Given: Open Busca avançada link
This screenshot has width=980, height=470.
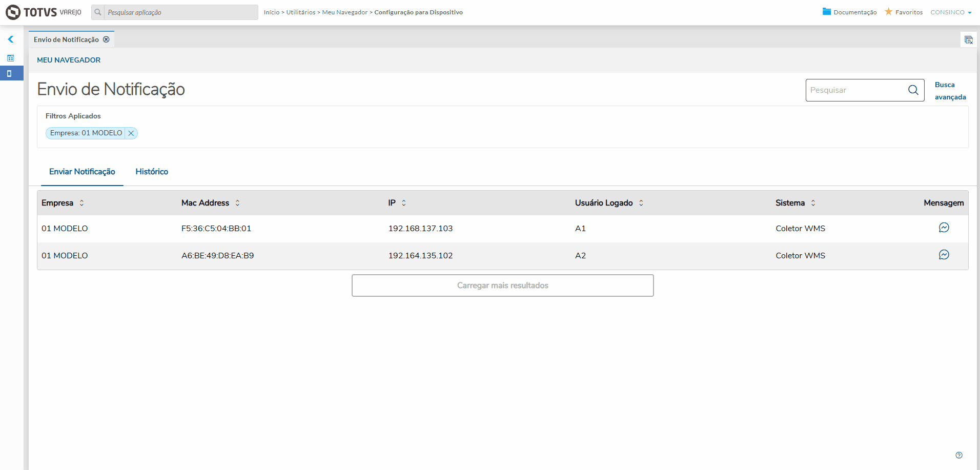Looking at the screenshot, I should [950, 91].
